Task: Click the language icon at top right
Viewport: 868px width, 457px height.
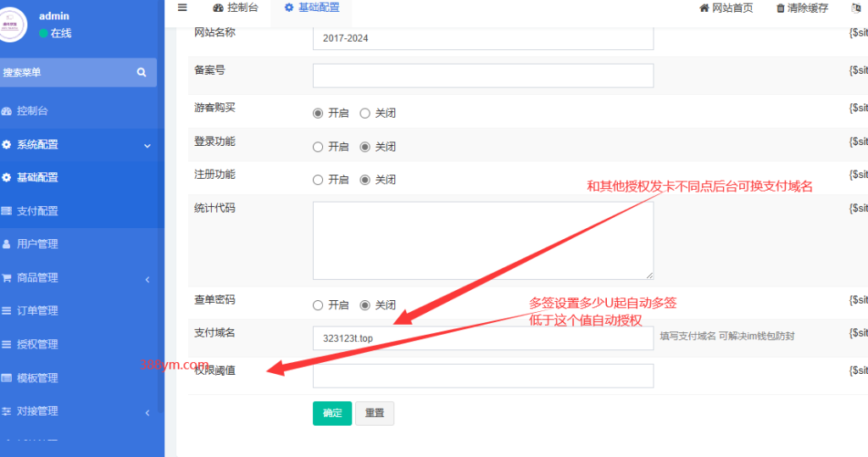Action: point(856,8)
